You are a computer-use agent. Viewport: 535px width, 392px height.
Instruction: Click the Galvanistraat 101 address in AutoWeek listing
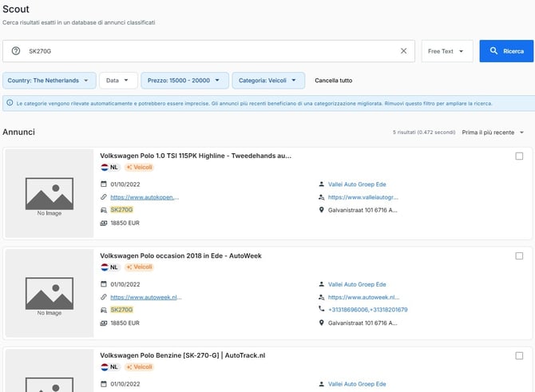[363, 323]
